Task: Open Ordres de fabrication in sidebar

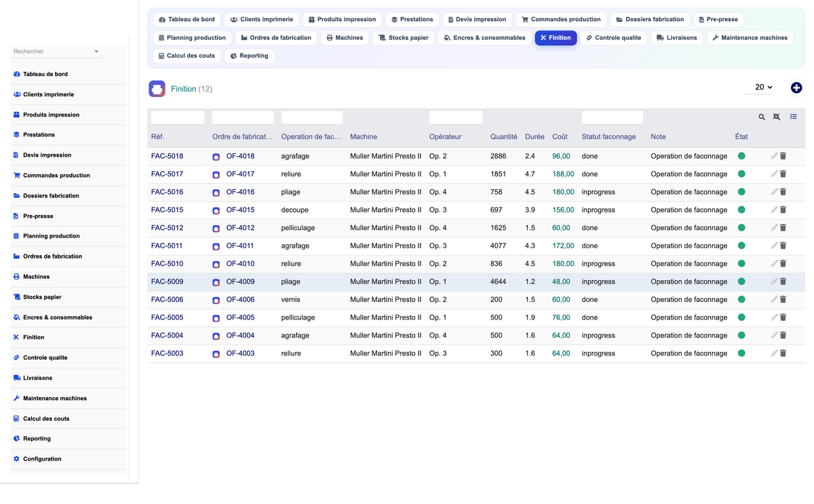Action: [52, 256]
